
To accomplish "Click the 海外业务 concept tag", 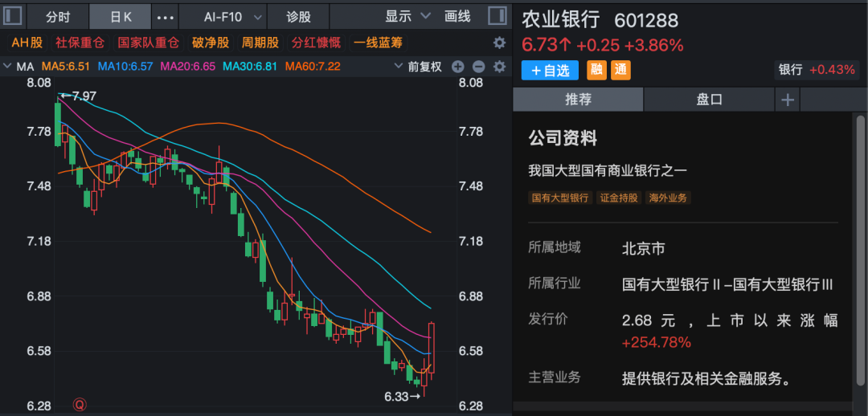I will tap(668, 198).
